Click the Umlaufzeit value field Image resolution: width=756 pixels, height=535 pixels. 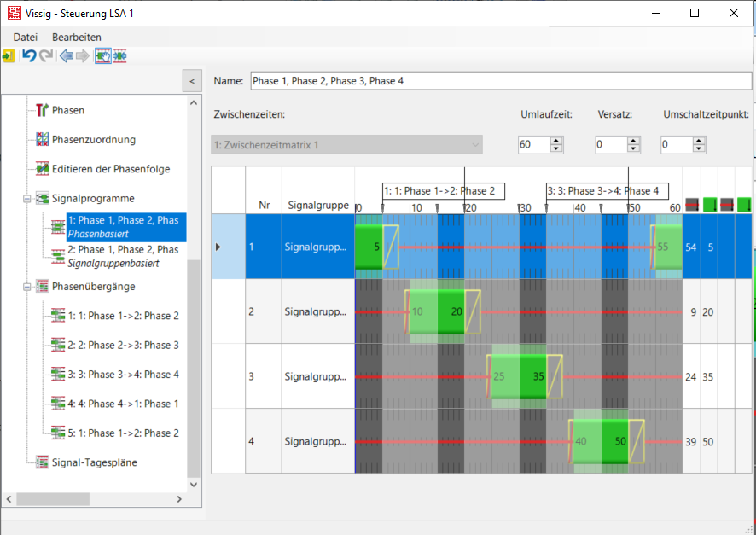coord(534,144)
